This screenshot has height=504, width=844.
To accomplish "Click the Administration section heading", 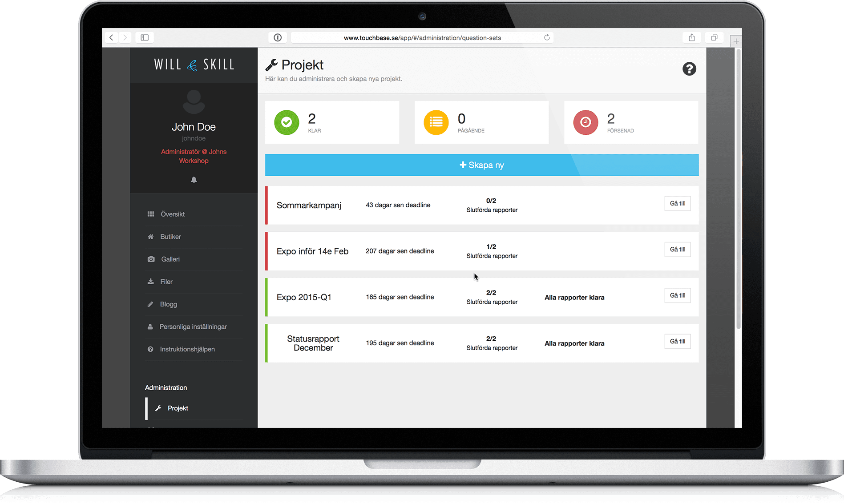I will tap(166, 388).
